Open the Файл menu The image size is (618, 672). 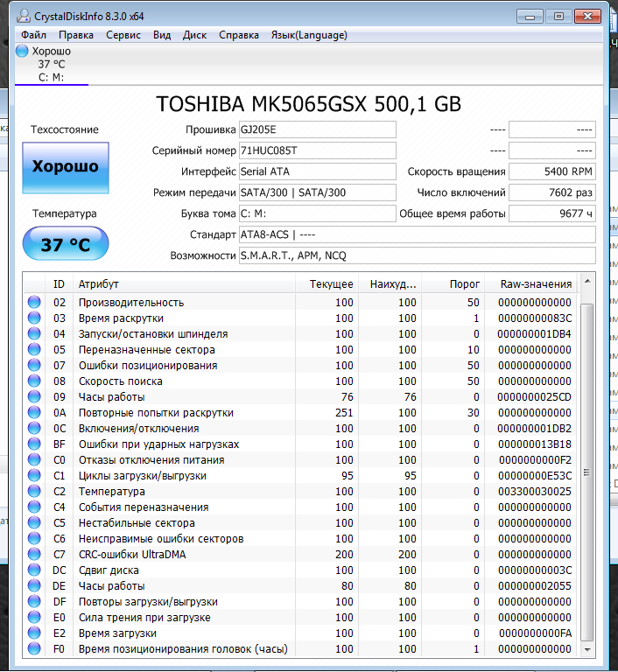click(x=34, y=35)
